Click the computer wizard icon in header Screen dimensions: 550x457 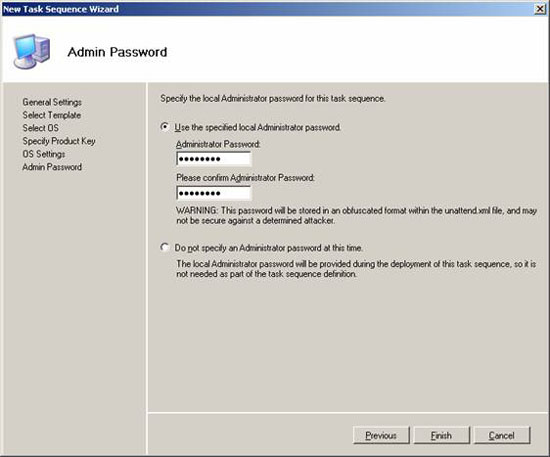(32, 51)
